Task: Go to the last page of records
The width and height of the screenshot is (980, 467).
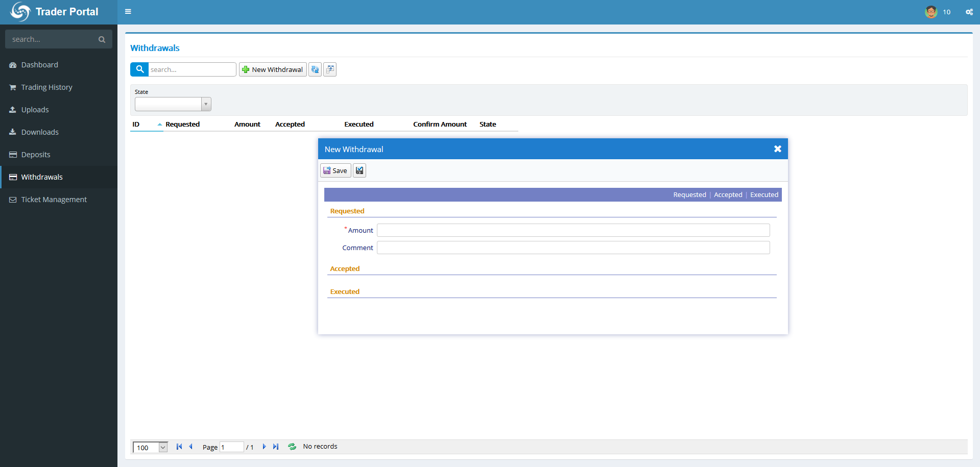Action: coord(276,447)
